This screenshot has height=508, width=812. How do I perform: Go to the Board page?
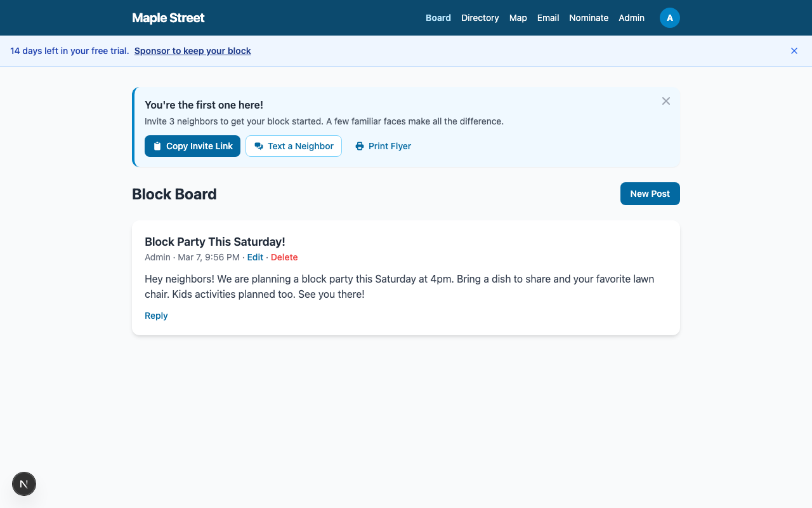438,18
